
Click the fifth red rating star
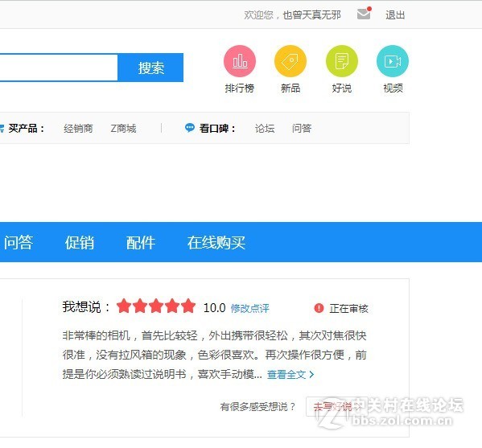188,306
